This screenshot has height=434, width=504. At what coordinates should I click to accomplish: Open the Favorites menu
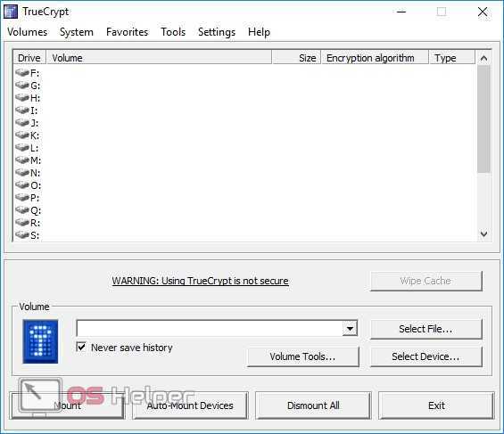(128, 32)
